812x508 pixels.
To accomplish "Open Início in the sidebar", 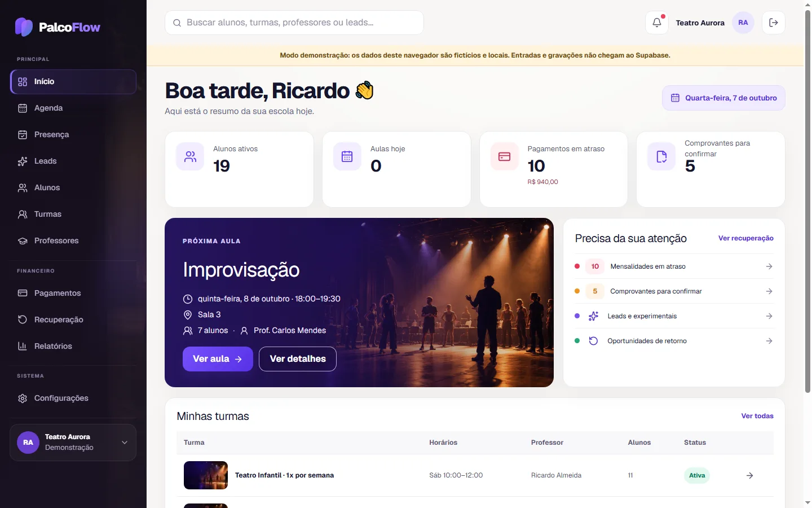I will pos(73,82).
